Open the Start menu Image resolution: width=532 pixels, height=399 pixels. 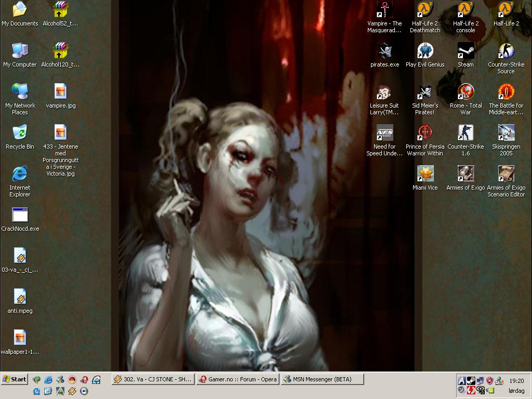[14, 379]
